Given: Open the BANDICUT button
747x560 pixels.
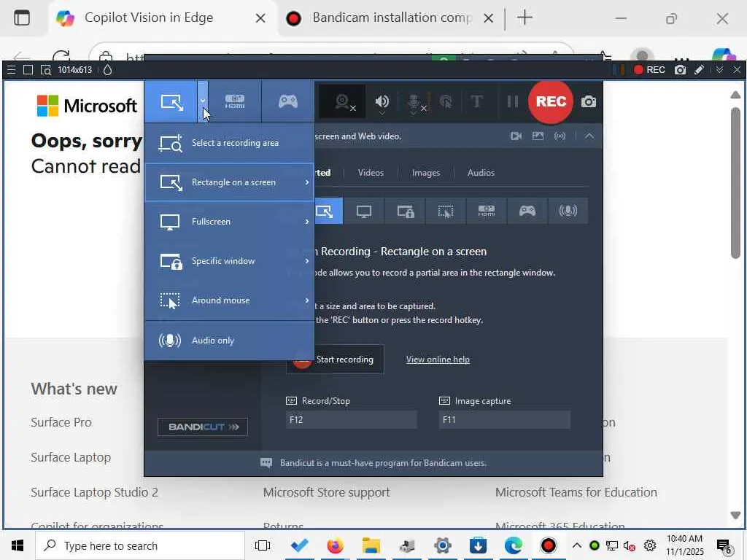Looking at the screenshot, I should tap(203, 427).
